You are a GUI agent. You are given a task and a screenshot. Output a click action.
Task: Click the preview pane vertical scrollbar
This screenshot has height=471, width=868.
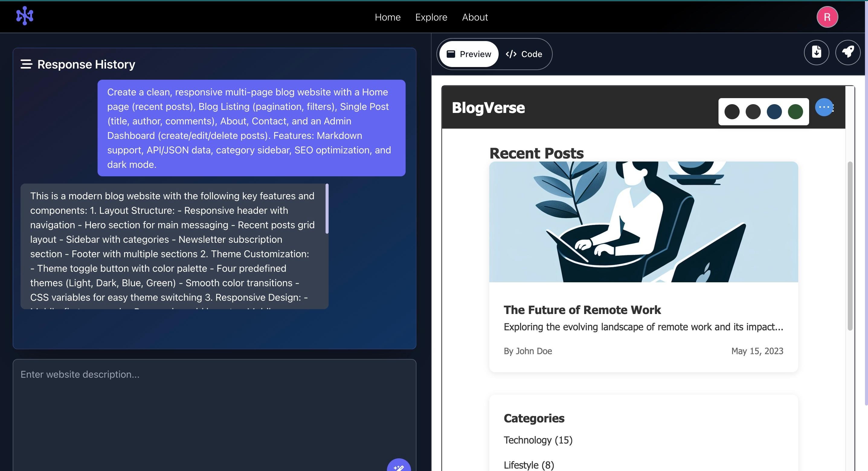(x=850, y=246)
